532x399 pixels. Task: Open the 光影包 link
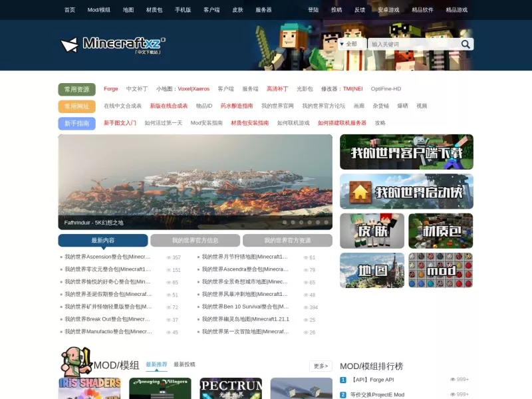(305, 89)
